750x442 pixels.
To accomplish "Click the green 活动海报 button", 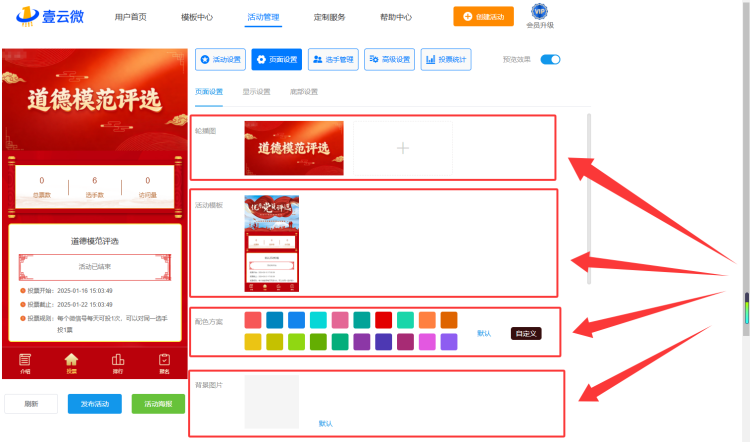I will click(158, 404).
